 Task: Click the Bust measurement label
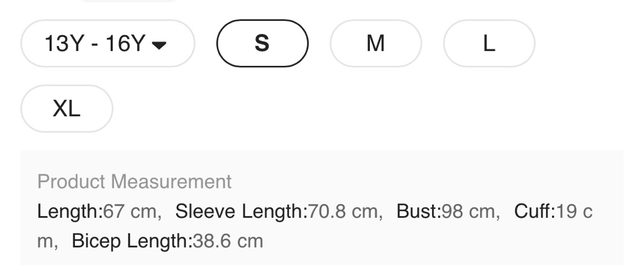pos(418,211)
